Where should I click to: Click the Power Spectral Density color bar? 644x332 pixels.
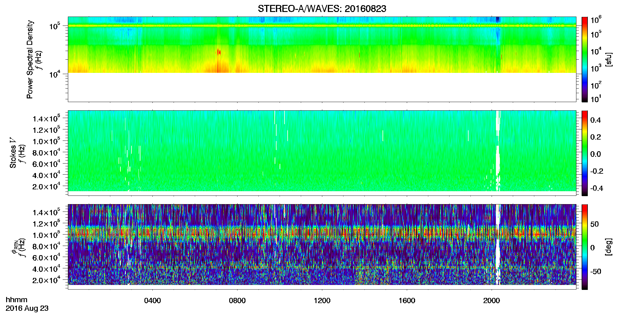pos(584,59)
